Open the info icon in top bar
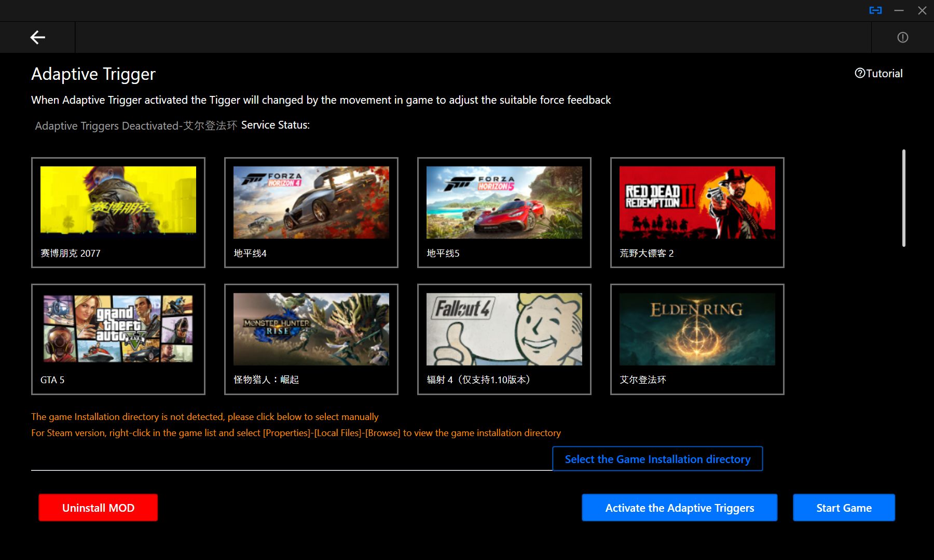The height and width of the screenshot is (560, 934). point(903,37)
